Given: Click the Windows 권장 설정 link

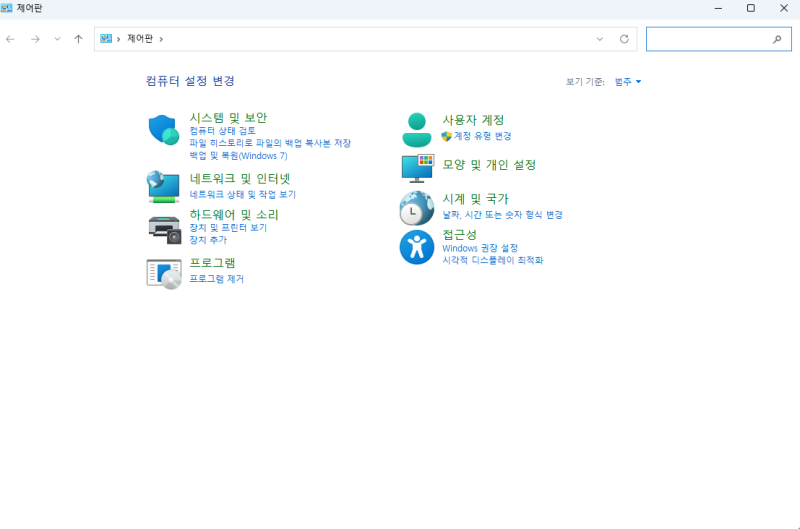Looking at the screenshot, I should (480, 248).
